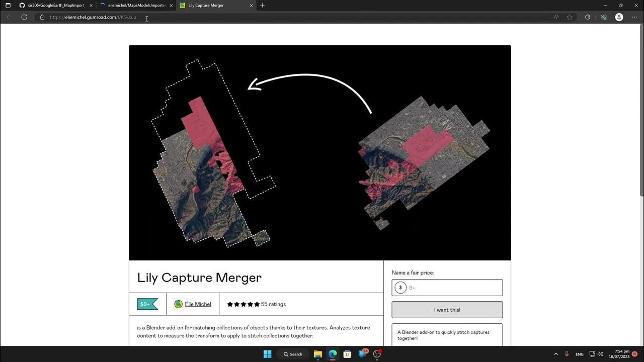
Task: Click Microsoft Edge taskbar icon
Action: 333,354
